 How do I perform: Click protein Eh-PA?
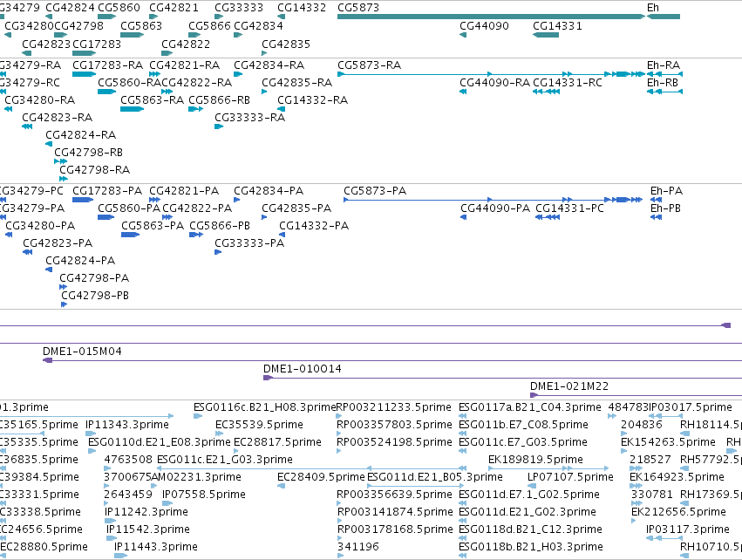[656, 200]
